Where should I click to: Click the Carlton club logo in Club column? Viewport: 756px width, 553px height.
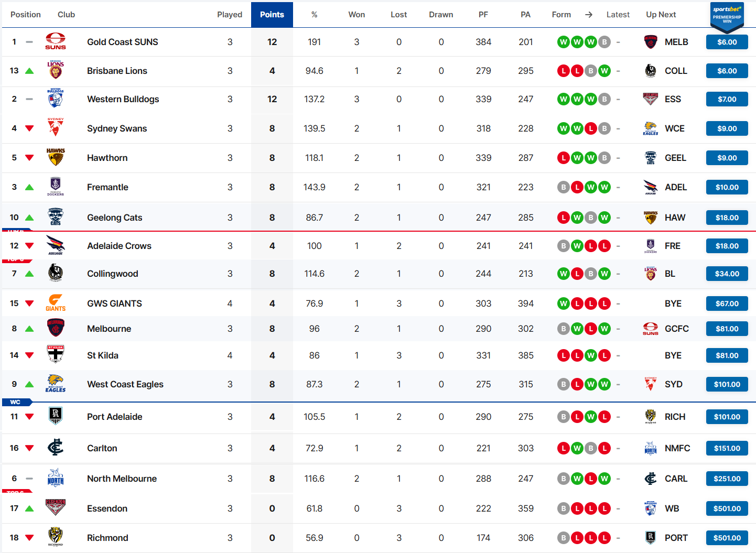56,448
